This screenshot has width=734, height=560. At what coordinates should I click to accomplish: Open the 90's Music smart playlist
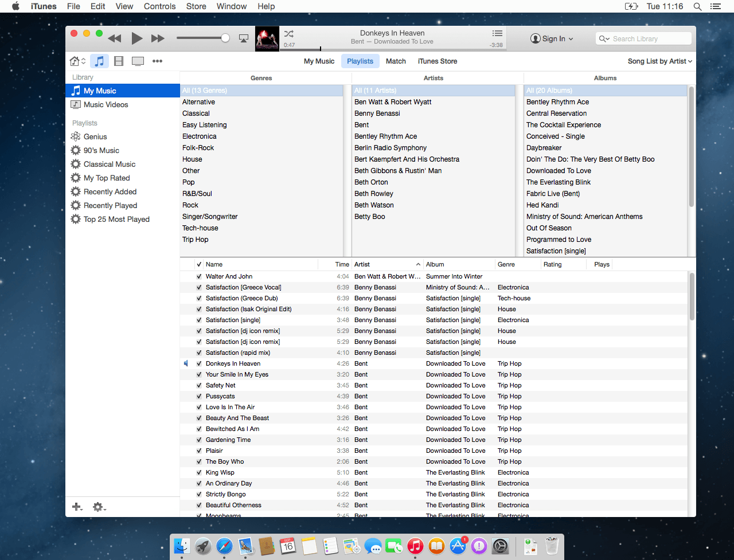click(123, 150)
